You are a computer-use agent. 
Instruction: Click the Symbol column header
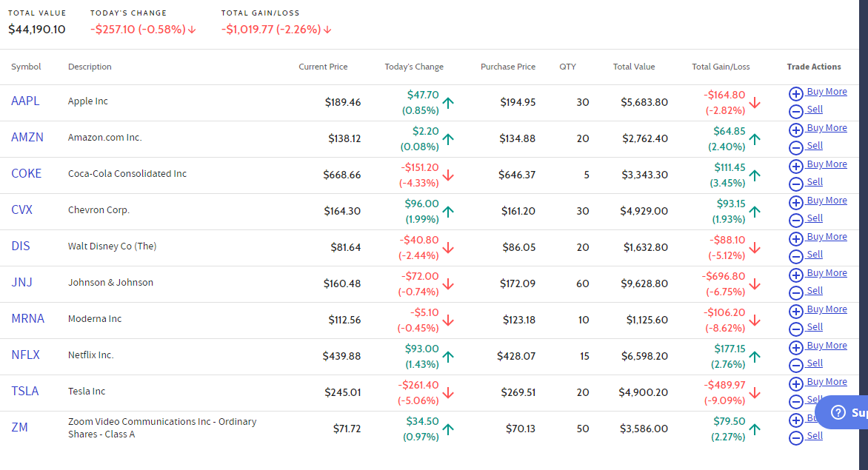(26, 67)
